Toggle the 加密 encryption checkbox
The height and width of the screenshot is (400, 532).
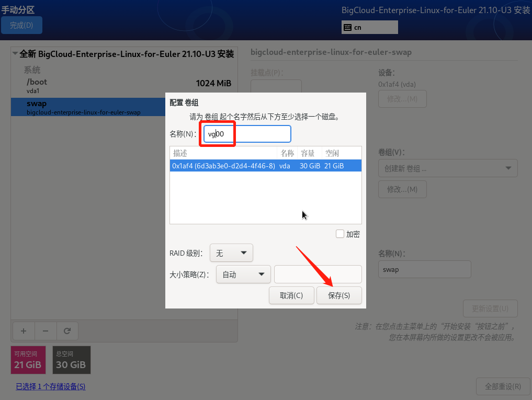339,234
